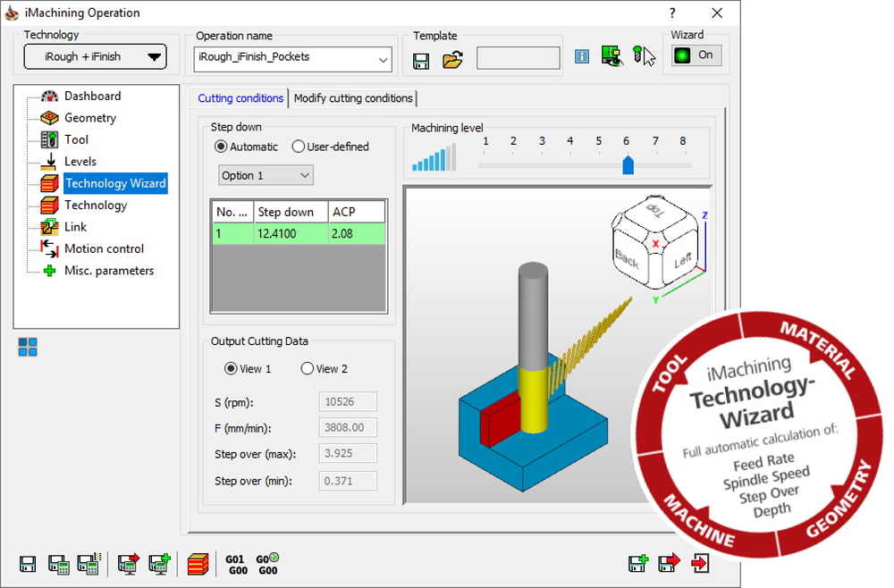Click the simulate icon with red arrow
The image size is (894, 588).
(x=128, y=564)
